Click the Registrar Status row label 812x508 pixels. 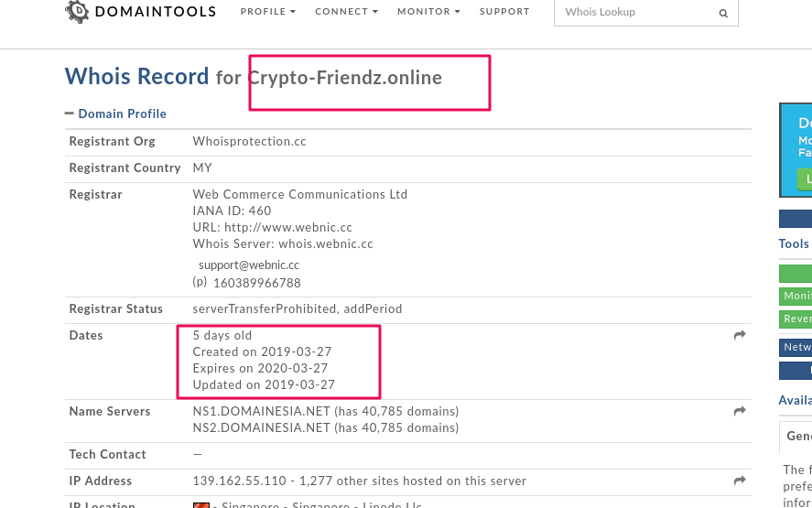coord(116,308)
